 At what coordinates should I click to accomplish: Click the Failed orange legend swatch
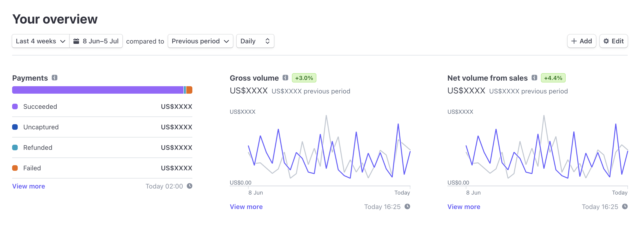(15, 168)
